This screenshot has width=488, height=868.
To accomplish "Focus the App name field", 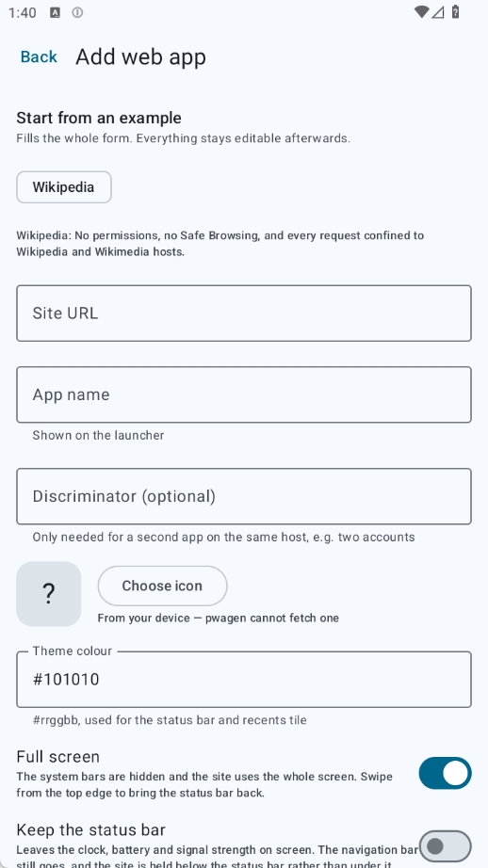I will (x=244, y=394).
